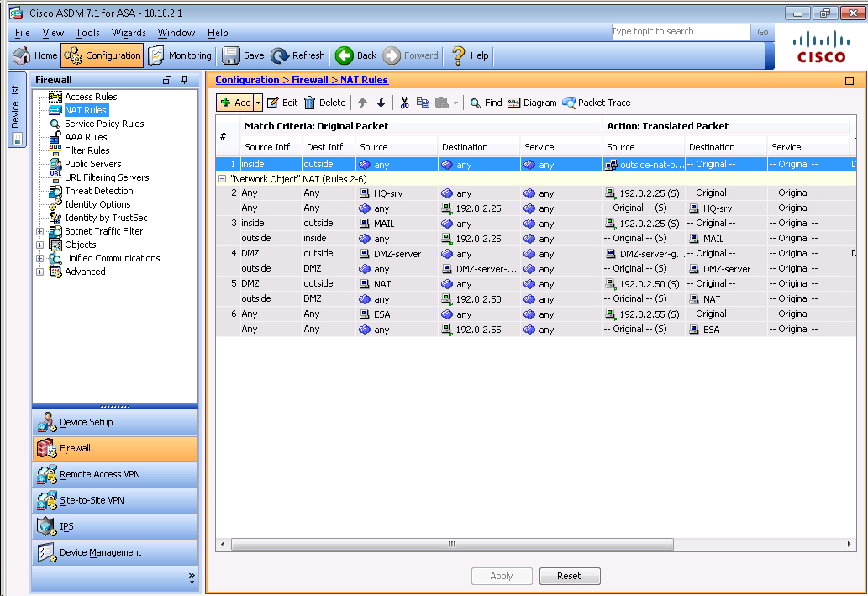The image size is (868, 596).
Task: Expand the Botnet Traffic Filter node
Action: click(39, 231)
